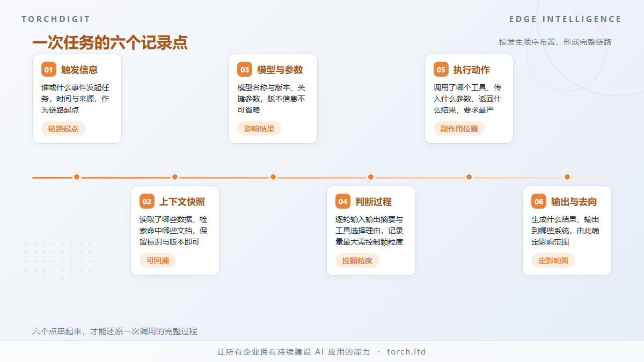
Task: Click the description starting 读取了哪些数据
Action: tap(174, 231)
